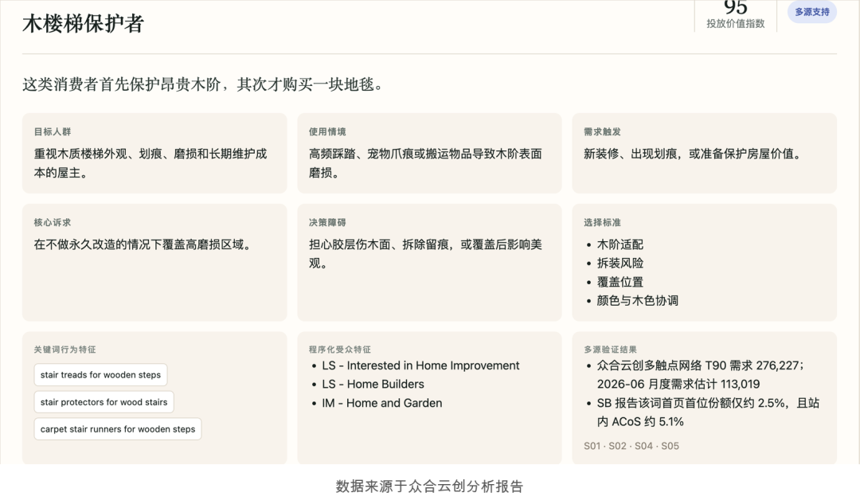Click the 核心诉求 card title

(x=52, y=223)
